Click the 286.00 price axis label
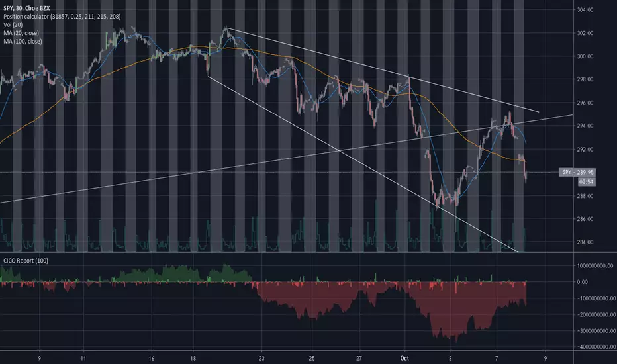The image size is (617, 364). pos(585,219)
